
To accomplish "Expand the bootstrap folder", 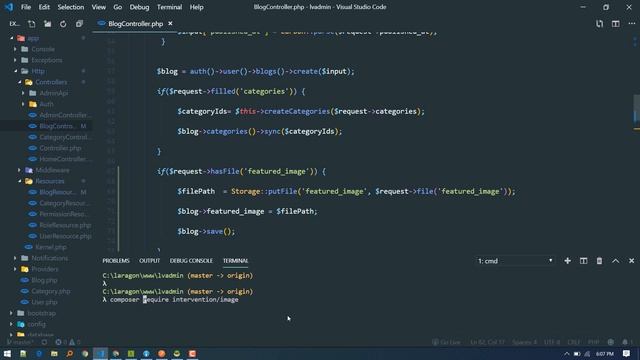I will point(42,313).
